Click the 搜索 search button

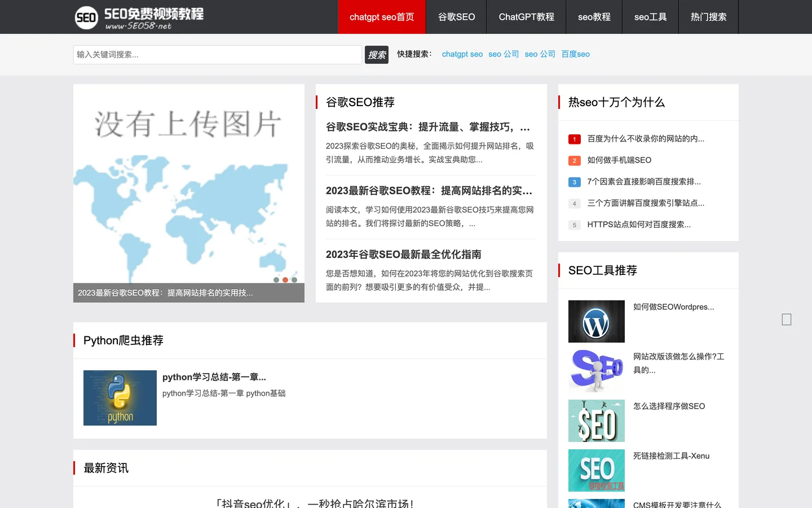click(377, 55)
